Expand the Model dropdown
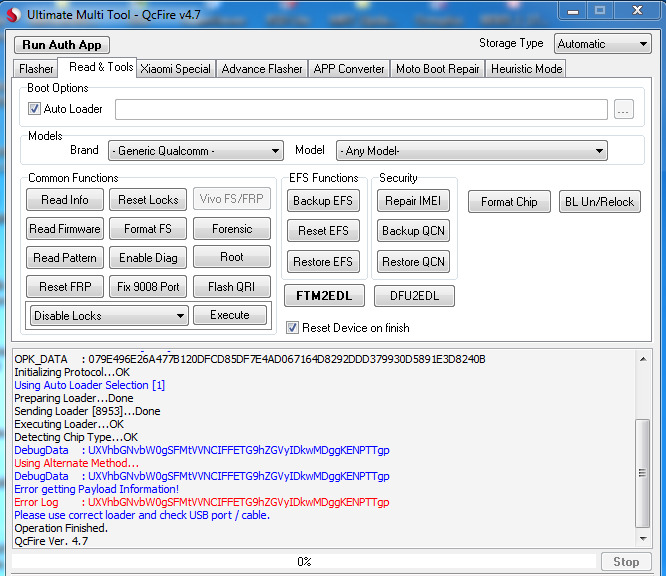Screen dimensions: 666x576 471,151
